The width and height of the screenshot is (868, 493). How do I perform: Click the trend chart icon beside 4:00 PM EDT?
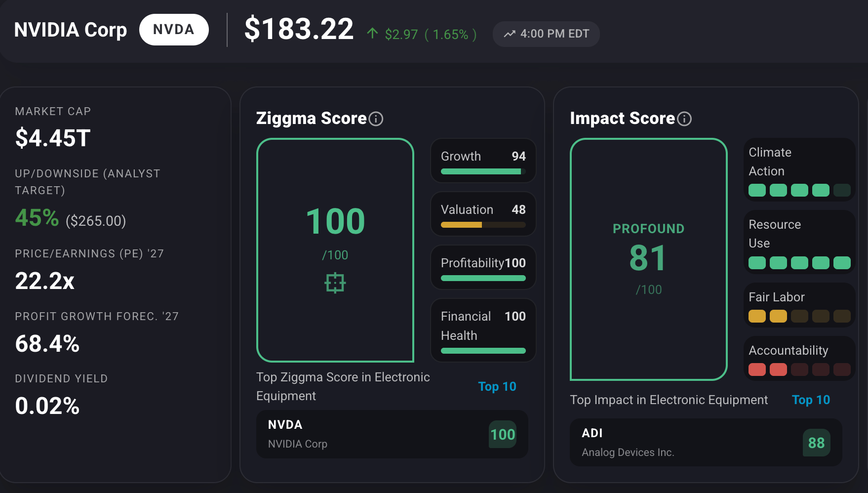pos(510,34)
